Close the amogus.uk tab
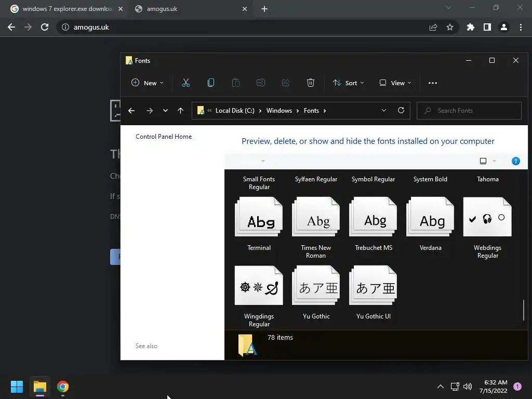Viewport: 532px width, 399px height. click(245, 9)
